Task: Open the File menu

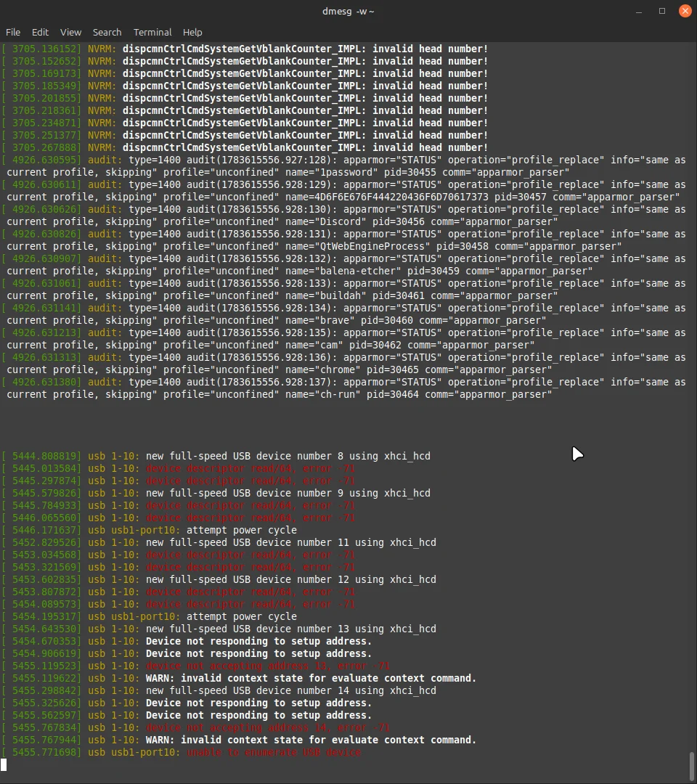Action: point(13,32)
